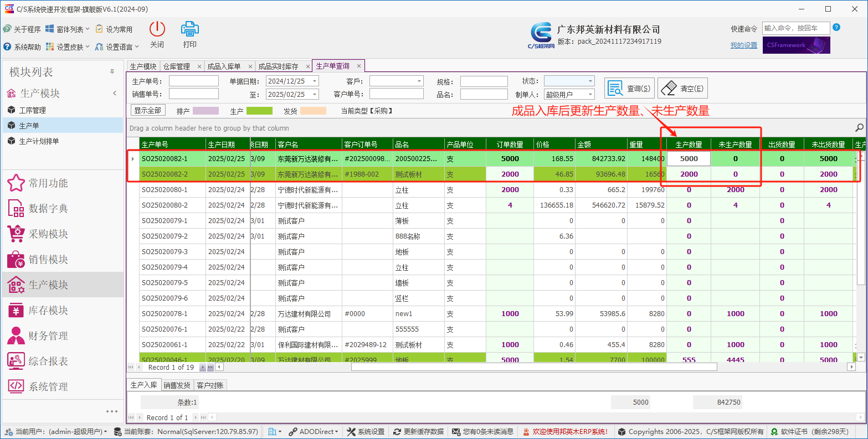This screenshot has width=868, height=439.
Task: Open 系统帮助
Action: coord(22,47)
